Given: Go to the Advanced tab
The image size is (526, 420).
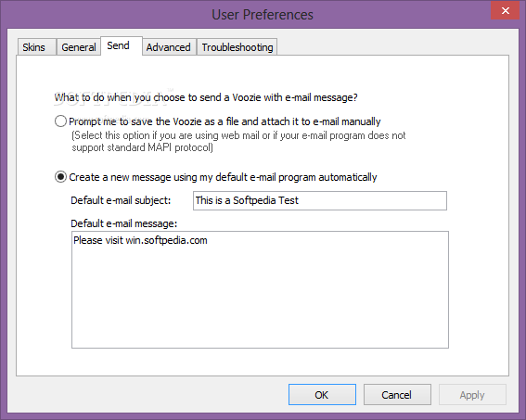Looking at the screenshot, I should click(x=169, y=47).
